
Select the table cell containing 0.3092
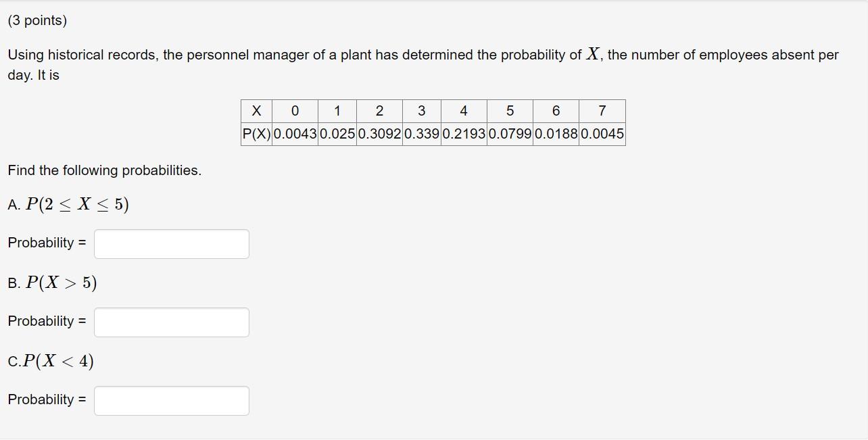[380, 135]
